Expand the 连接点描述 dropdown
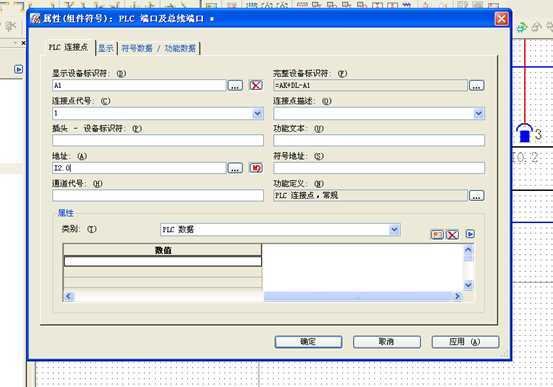 click(479, 113)
